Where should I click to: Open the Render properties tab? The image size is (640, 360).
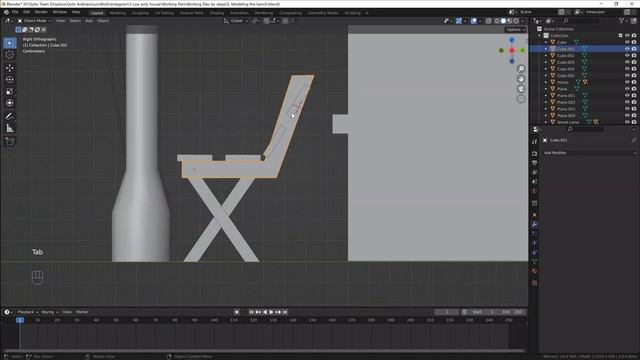[x=535, y=153]
